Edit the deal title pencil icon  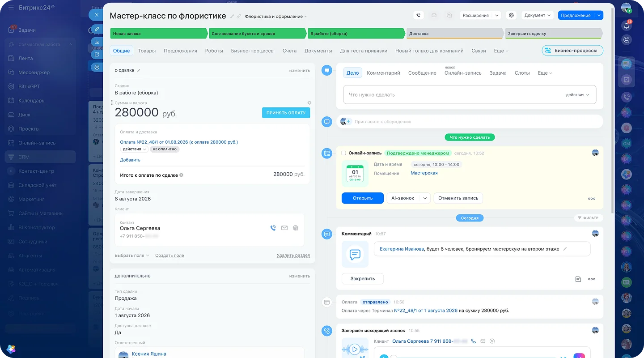232,17
